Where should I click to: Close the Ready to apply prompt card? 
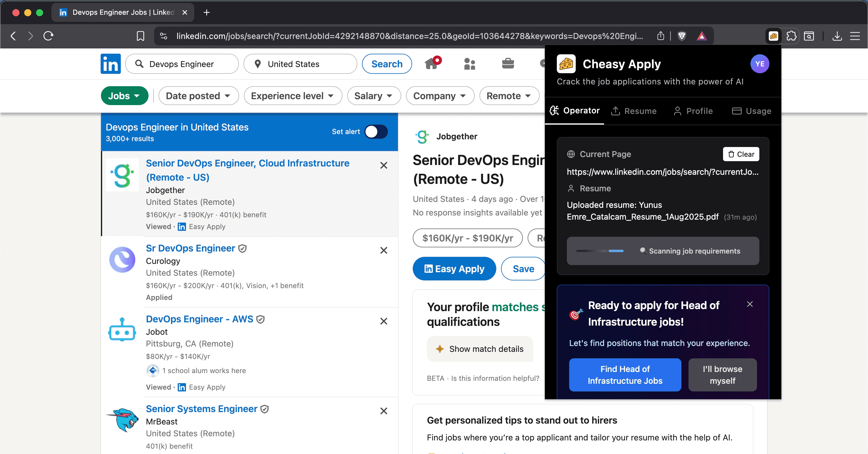(x=750, y=304)
